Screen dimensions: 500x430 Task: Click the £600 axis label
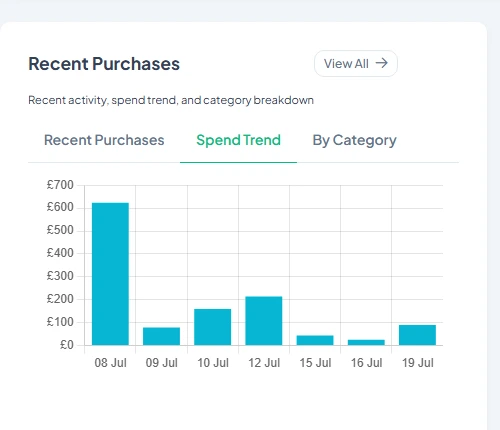pyautogui.click(x=60, y=207)
